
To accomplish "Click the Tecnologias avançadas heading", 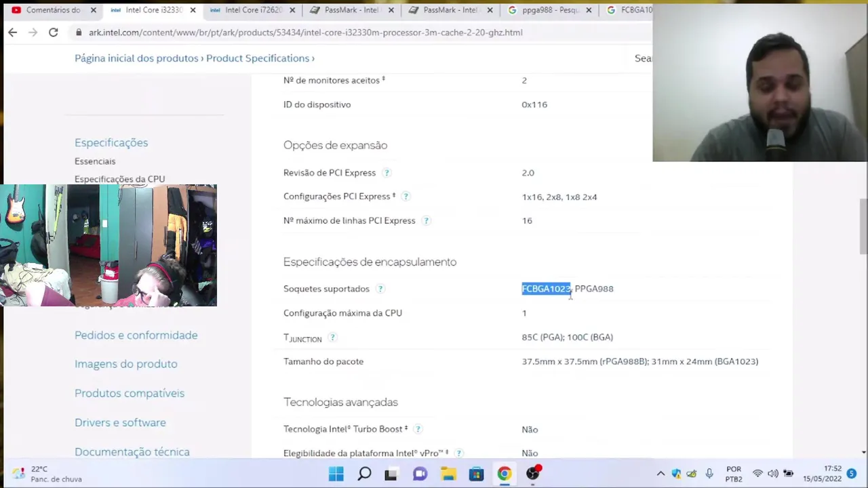I will pyautogui.click(x=340, y=402).
